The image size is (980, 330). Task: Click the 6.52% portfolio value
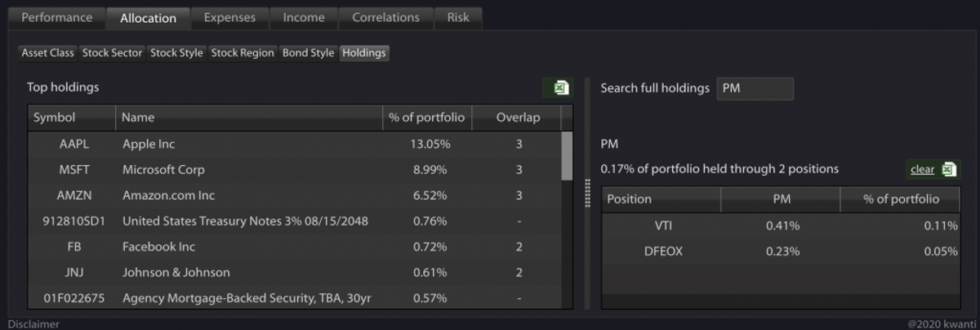point(430,195)
